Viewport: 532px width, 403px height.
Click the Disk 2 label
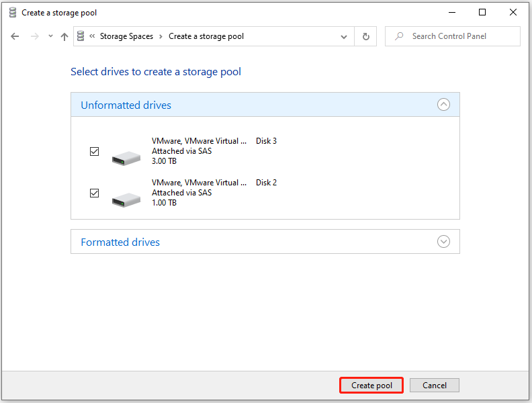click(x=267, y=183)
